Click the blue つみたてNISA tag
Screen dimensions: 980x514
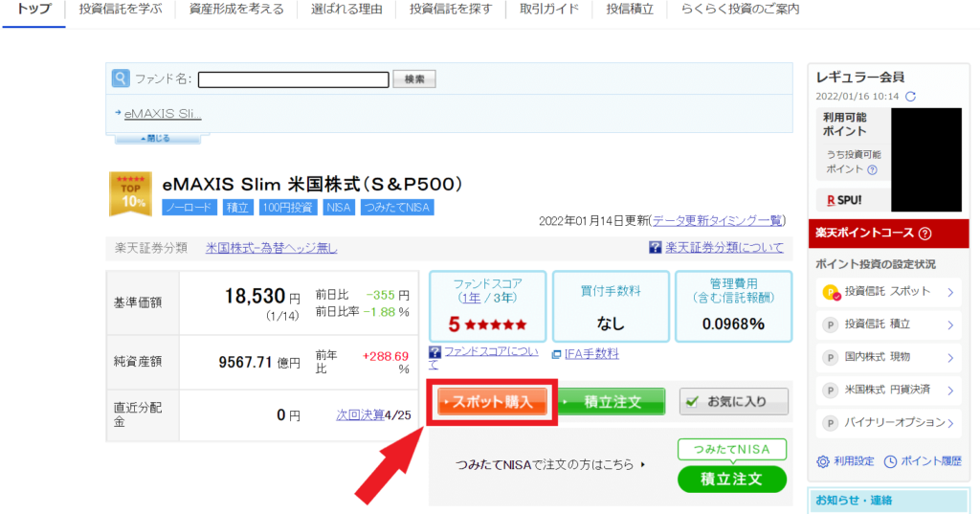pyautogui.click(x=397, y=208)
